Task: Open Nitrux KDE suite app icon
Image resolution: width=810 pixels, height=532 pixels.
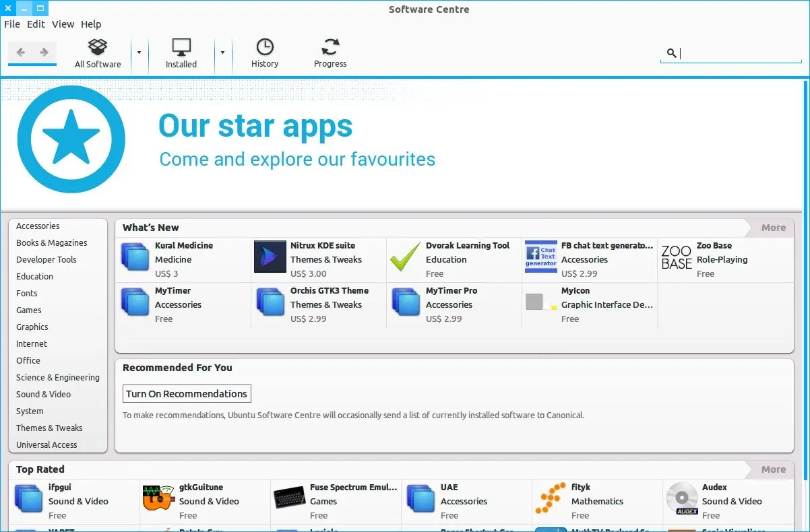Action: coord(270,257)
